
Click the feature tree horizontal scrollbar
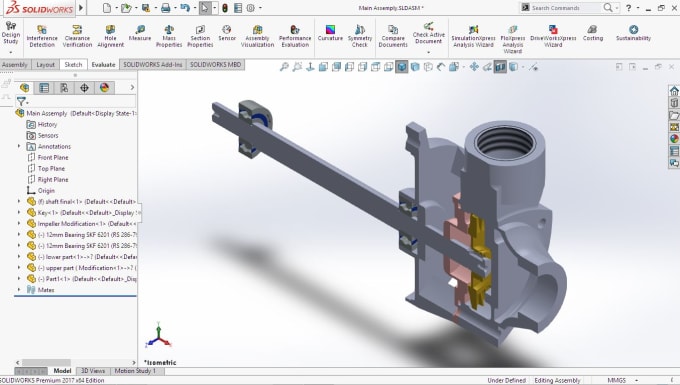tap(46, 362)
